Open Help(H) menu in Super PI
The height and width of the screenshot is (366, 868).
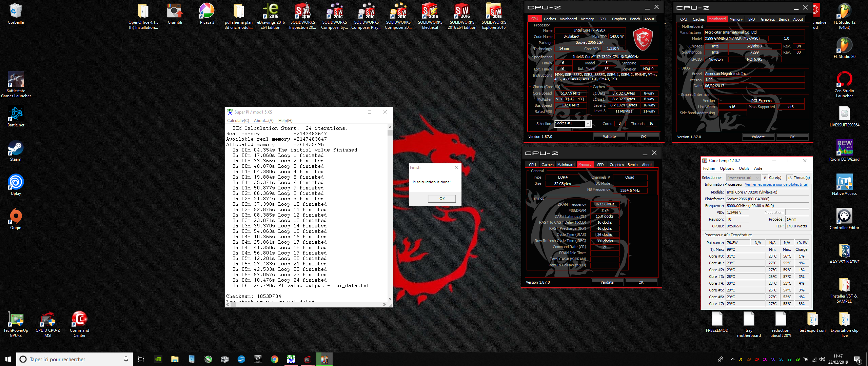pos(285,121)
